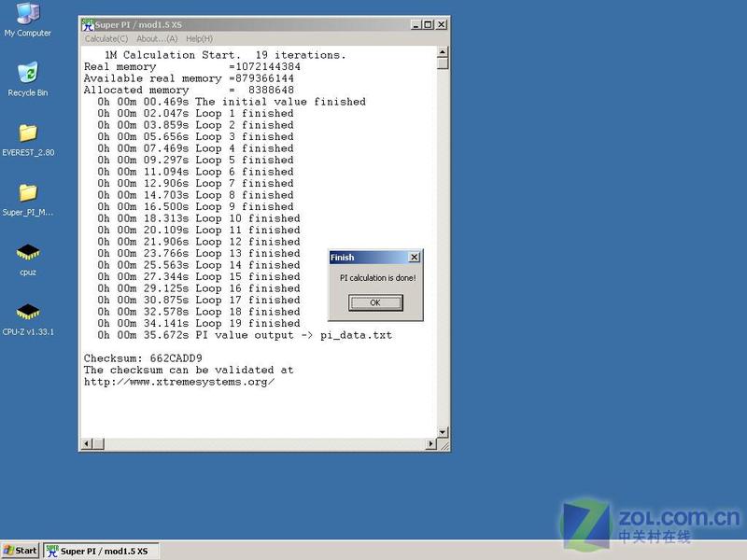This screenshot has width=747, height=560.
Task: Click Super PI / mod1.5 XS taskbar button
Action: [101, 551]
